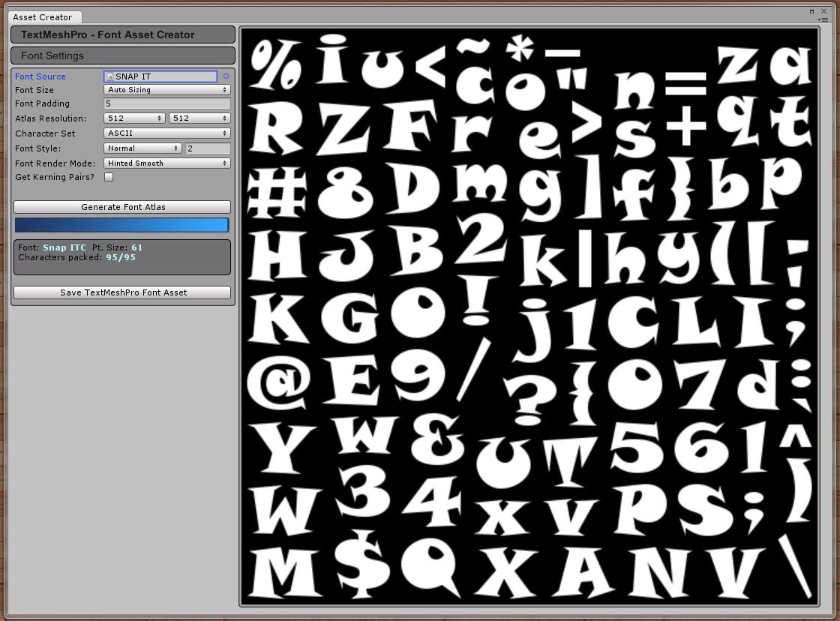Click the Font Settings header
This screenshot has width=840, height=621.
pos(122,55)
